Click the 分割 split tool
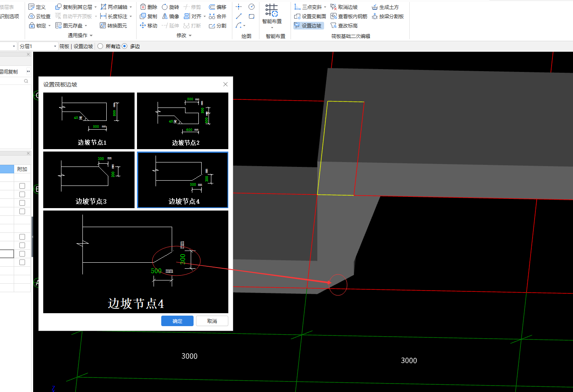The image size is (573, 392). coord(217,25)
